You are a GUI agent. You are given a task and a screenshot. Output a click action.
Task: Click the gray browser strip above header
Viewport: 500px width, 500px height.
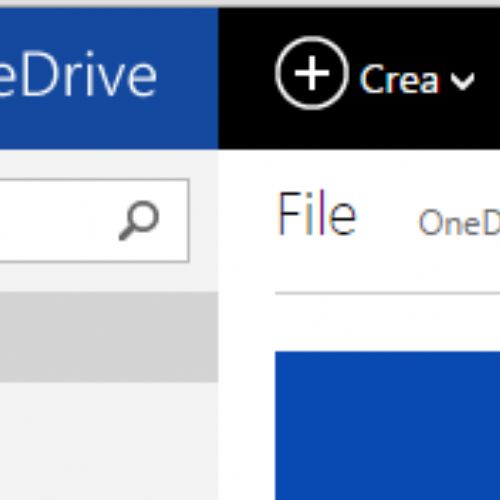(x=250, y=4)
